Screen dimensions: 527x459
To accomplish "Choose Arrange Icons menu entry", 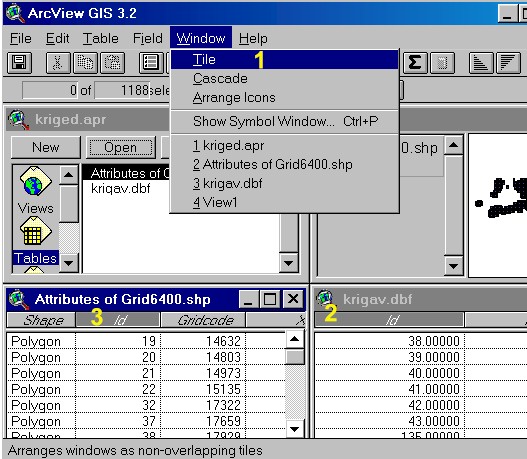I will pyautogui.click(x=285, y=97).
